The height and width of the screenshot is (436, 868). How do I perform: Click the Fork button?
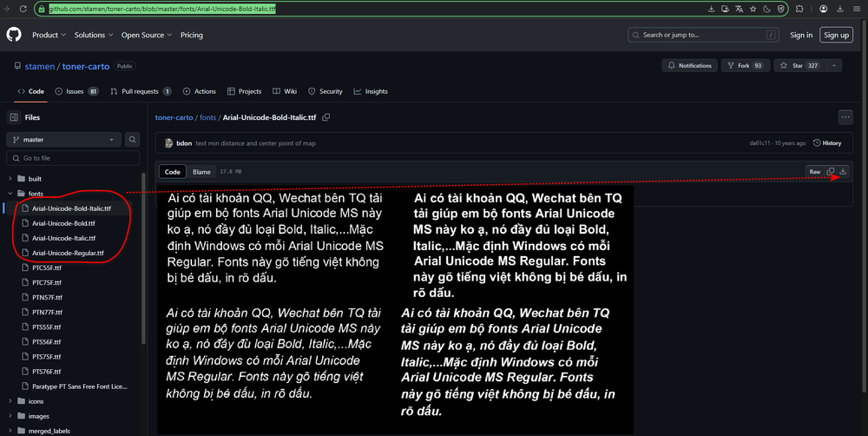click(x=745, y=65)
